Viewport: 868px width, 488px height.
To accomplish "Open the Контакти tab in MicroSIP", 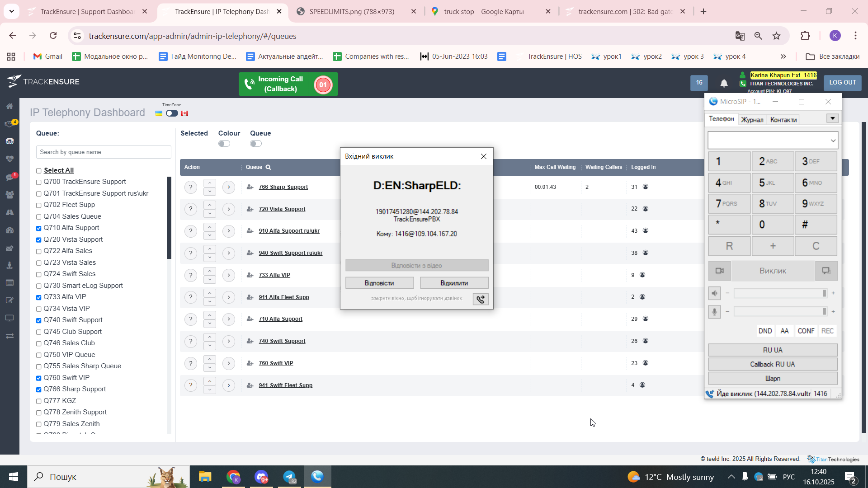I will click(783, 120).
